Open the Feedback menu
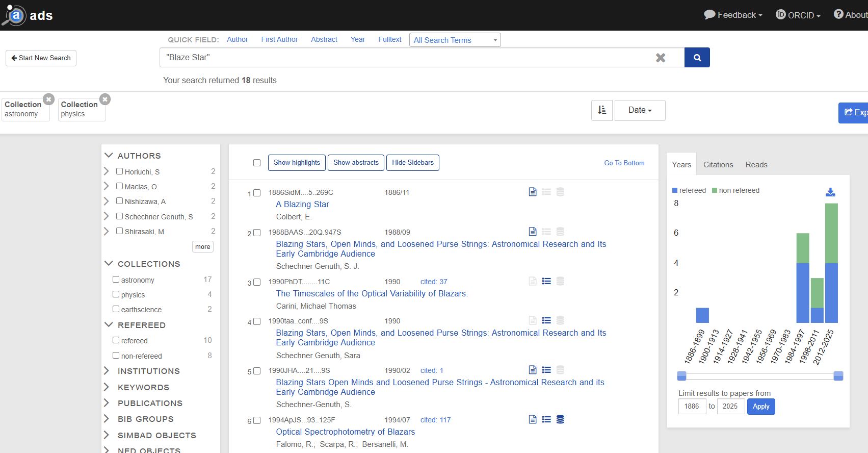Screen dimensions: 868x453 click(x=732, y=15)
